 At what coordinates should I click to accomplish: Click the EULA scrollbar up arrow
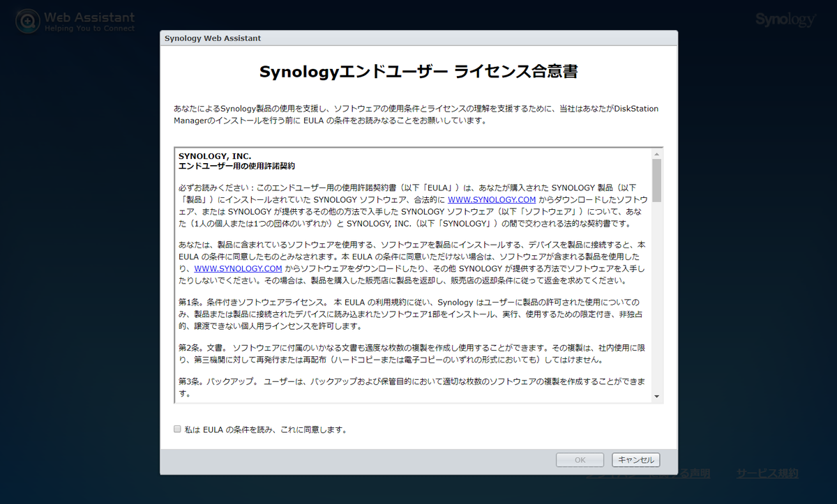tap(656, 153)
